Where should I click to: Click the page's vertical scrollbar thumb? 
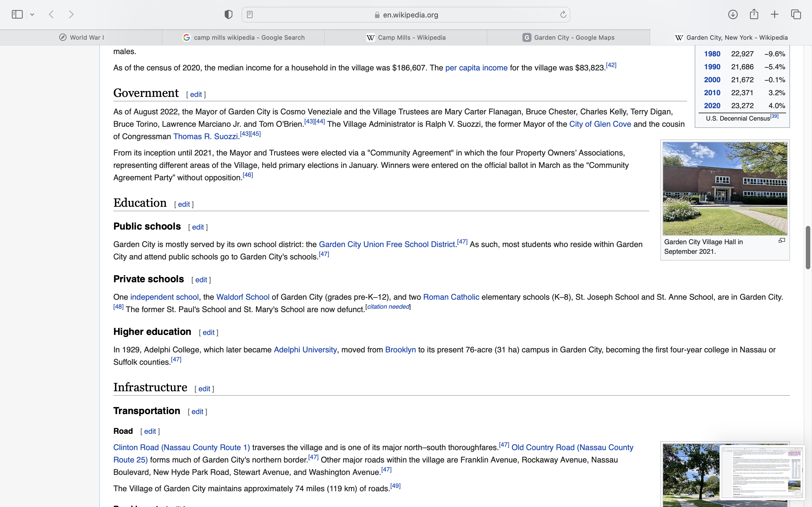(x=808, y=248)
